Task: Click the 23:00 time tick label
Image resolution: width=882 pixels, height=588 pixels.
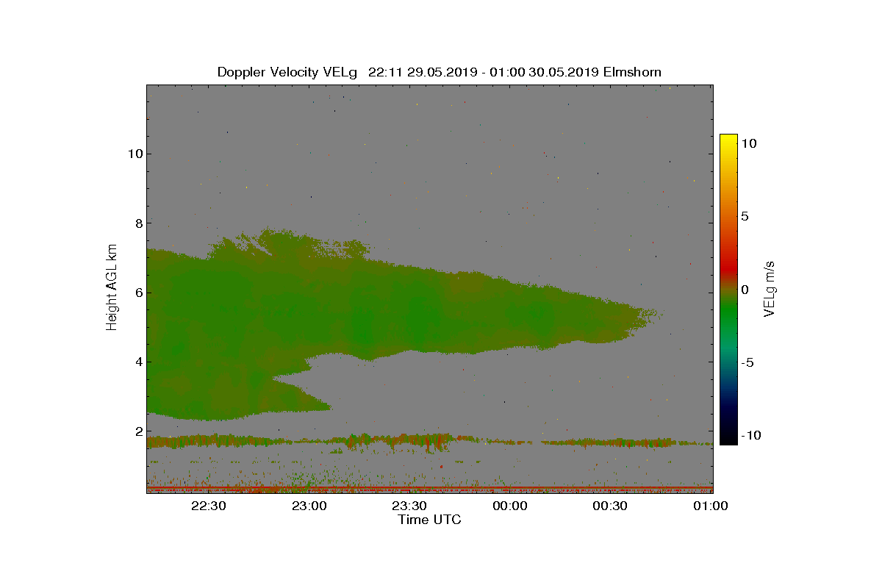Action: [x=309, y=506]
